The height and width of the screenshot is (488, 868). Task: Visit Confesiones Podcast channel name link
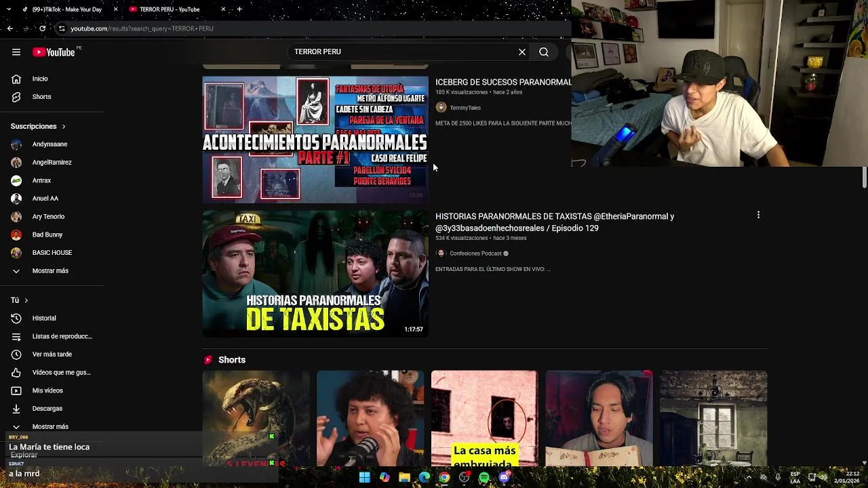[x=475, y=253]
